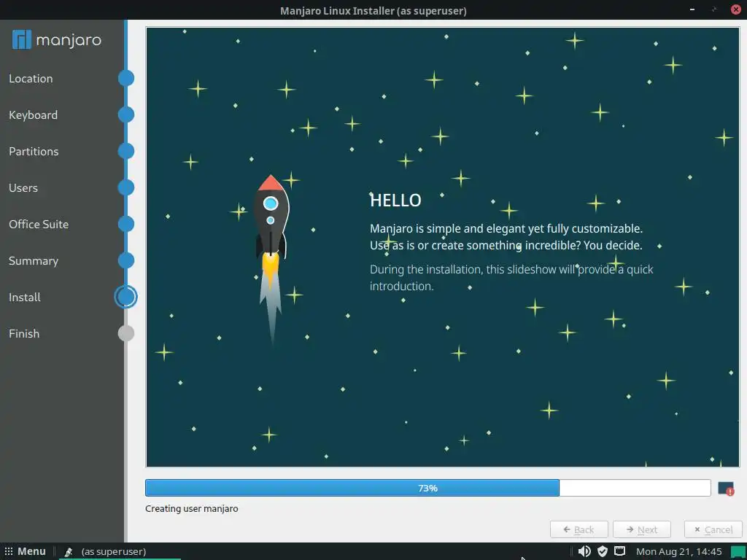Screen dimensions: 747x560
Task: Click the Install step progress circle
Action: point(126,297)
